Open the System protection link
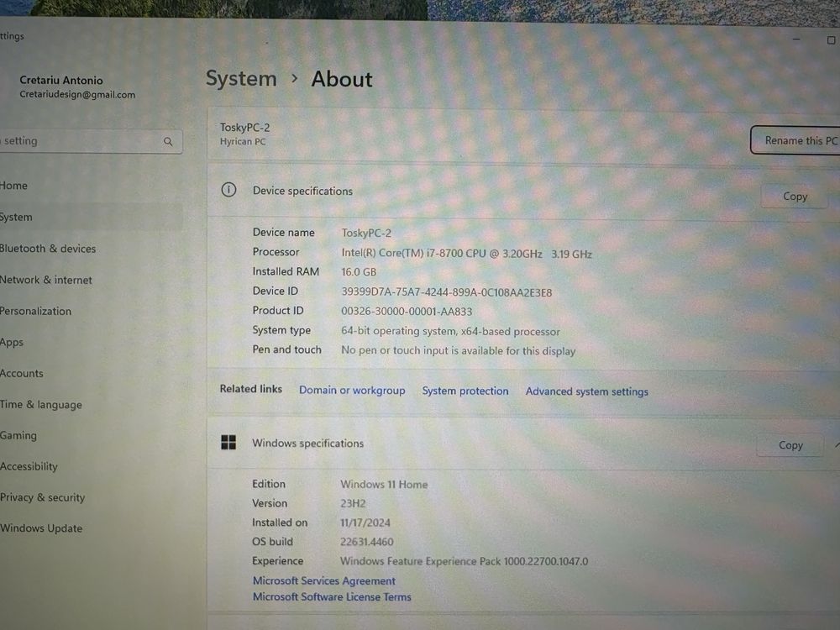Screen dimensions: 840x630 pos(465,391)
